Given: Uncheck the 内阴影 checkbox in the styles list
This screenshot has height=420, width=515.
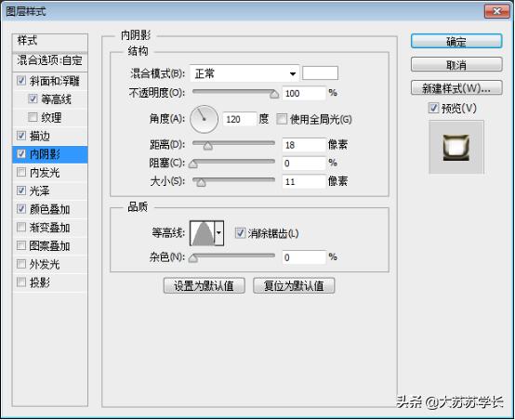Looking at the screenshot, I should click(x=21, y=153).
